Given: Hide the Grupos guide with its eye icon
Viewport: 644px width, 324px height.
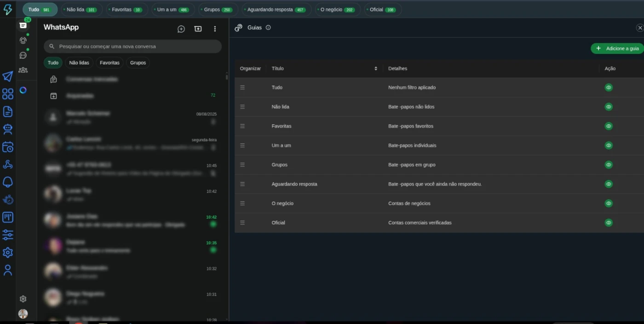Looking at the screenshot, I should pos(609,165).
